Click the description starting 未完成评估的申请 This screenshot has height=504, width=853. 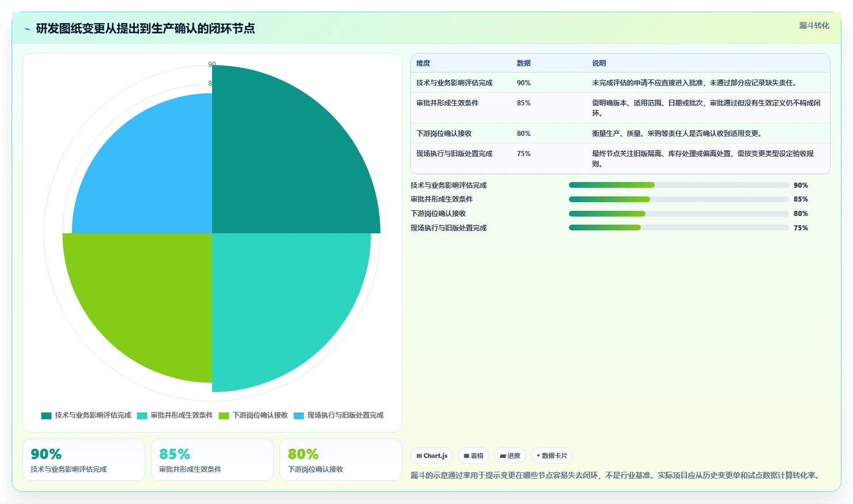[695, 83]
